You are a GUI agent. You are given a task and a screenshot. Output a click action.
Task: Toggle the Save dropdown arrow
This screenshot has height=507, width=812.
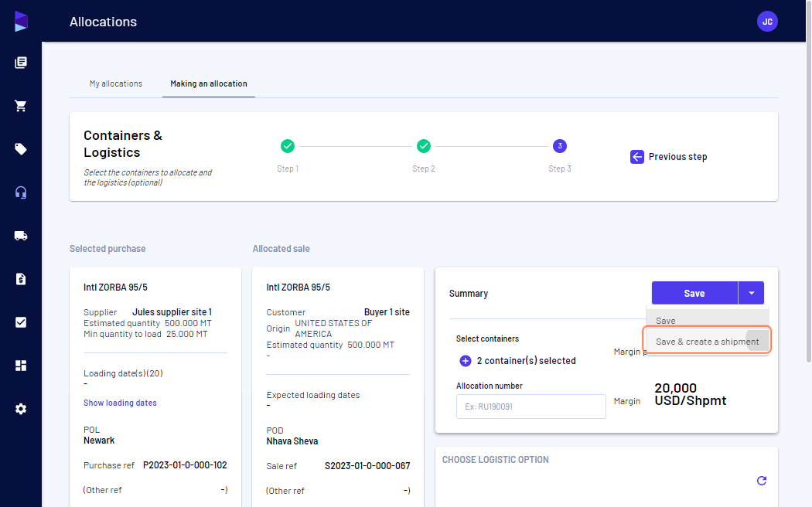click(x=751, y=294)
